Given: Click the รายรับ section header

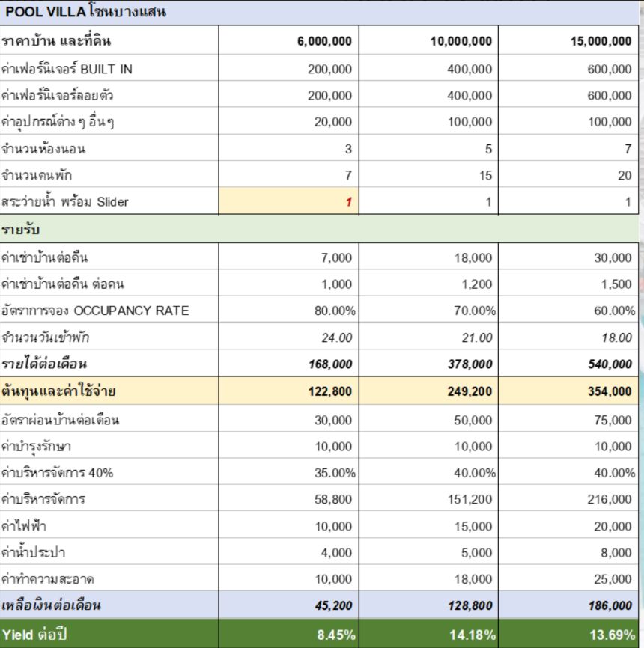Looking at the screenshot, I should (22, 229).
